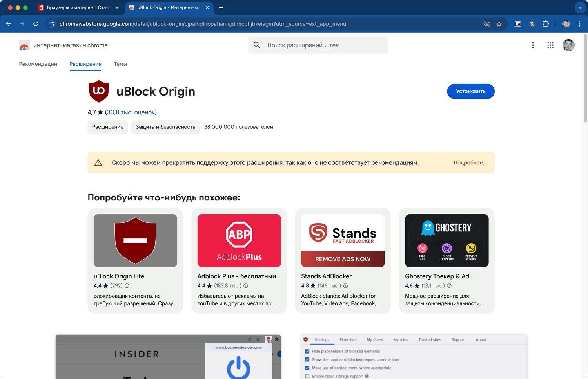Click the 'Избавьтесь от рекламы на YouTube' description
Viewport: 588px width, 379px height.
[x=236, y=300]
